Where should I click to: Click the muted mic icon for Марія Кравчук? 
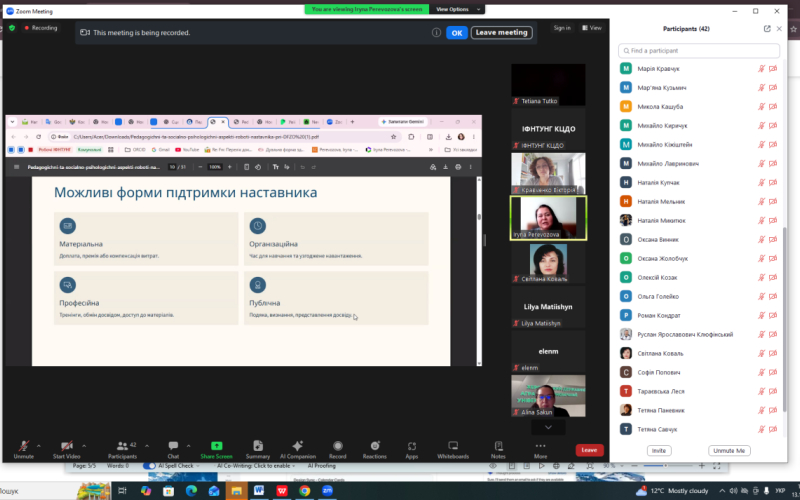761,69
